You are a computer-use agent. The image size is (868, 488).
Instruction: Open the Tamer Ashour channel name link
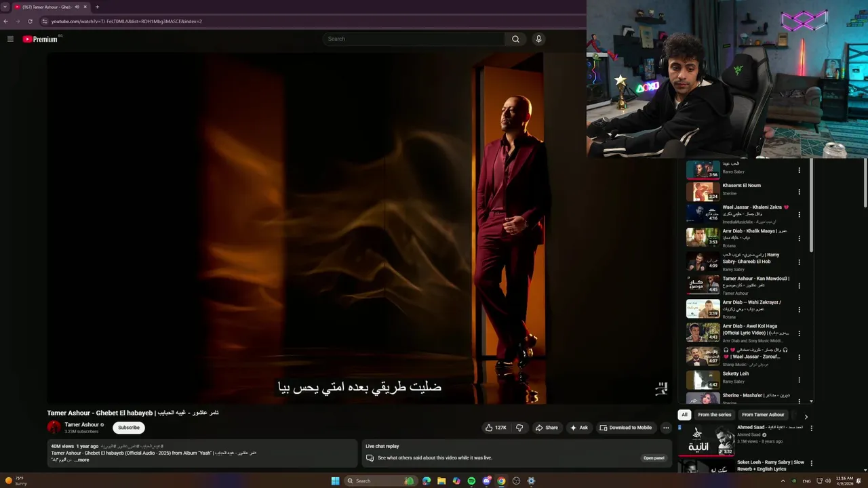click(81, 425)
